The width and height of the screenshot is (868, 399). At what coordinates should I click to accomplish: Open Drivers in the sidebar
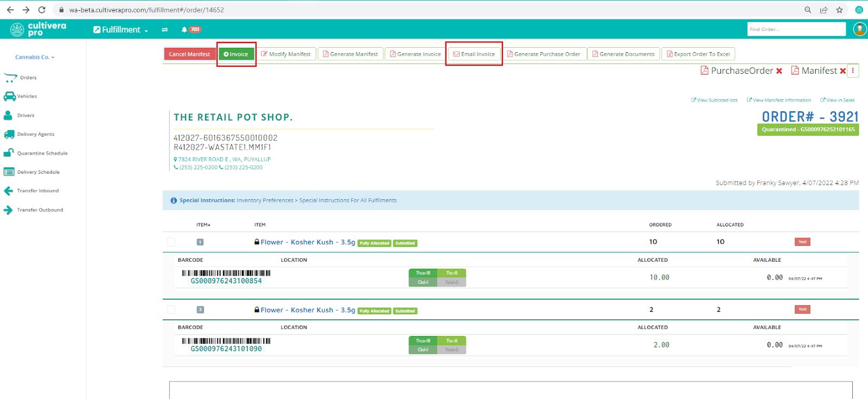pos(25,116)
